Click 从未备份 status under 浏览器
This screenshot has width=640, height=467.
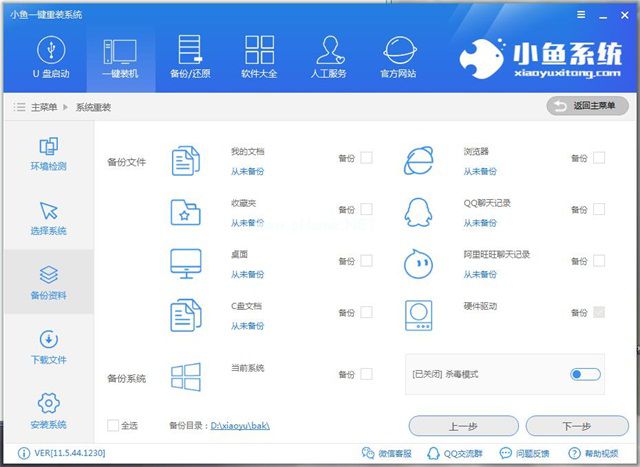click(x=480, y=171)
